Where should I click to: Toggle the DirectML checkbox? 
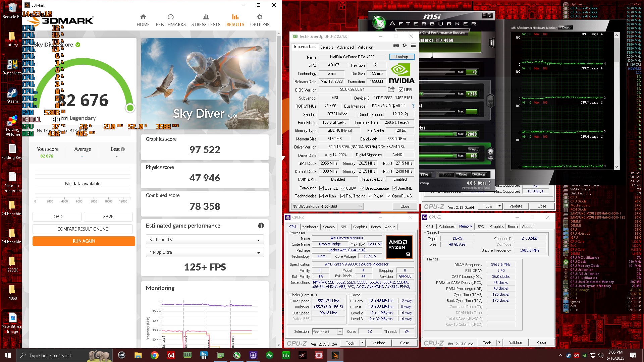click(394, 188)
